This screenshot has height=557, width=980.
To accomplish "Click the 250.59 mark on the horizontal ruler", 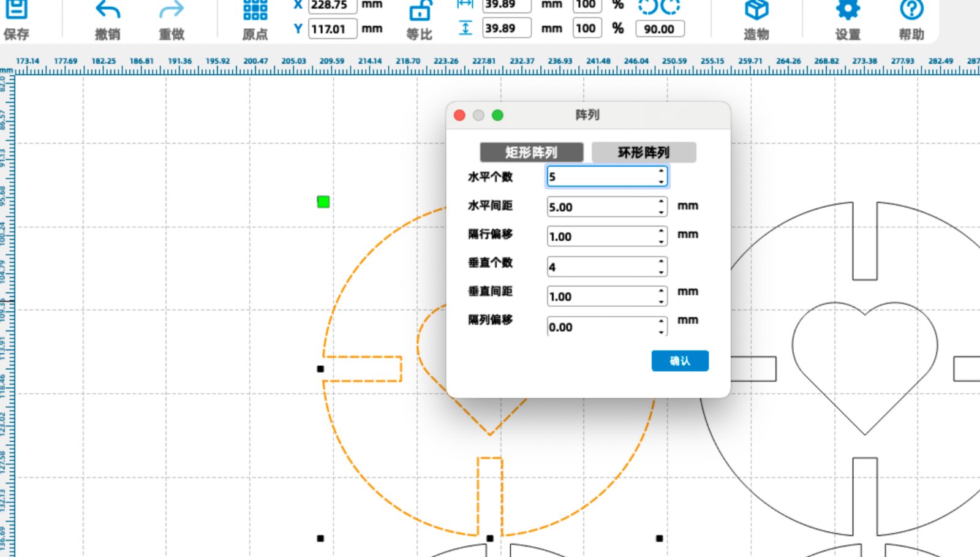I will click(x=674, y=61).
